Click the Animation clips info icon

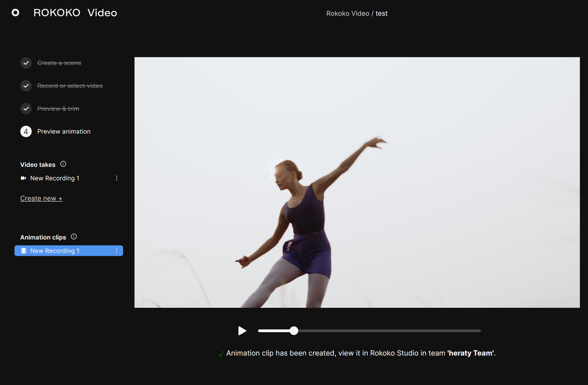74,237
